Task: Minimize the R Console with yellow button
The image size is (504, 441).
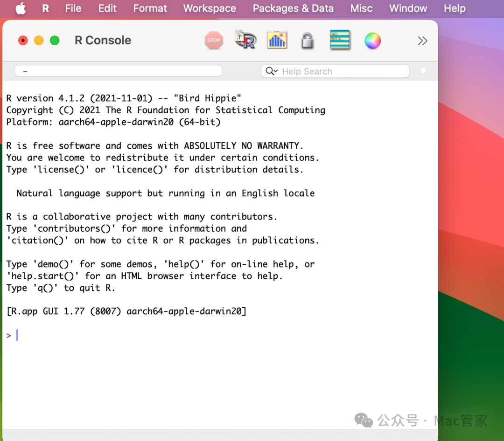Action: tap(39, 41)
